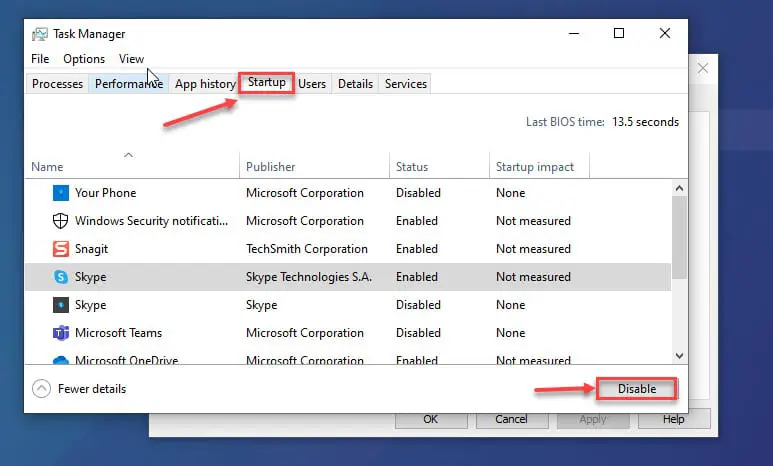The image size is (773, 466).
Task: Open the View menu
Action: [131, 59]
